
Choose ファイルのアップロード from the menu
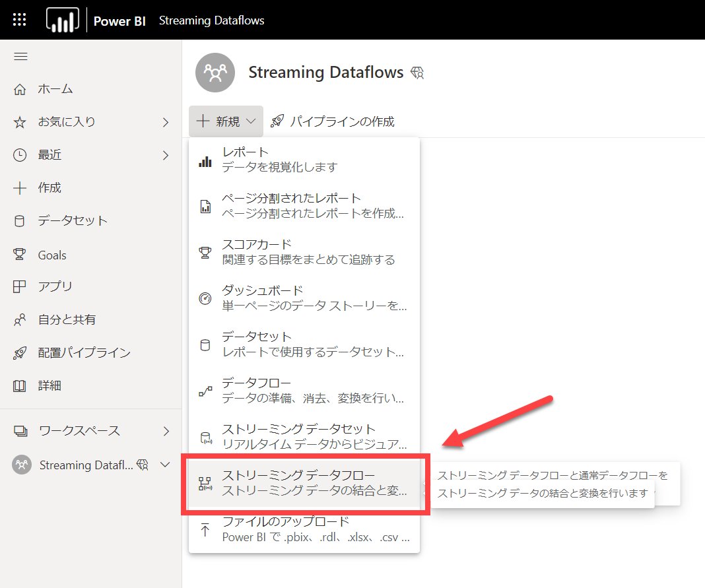(304, 529)
